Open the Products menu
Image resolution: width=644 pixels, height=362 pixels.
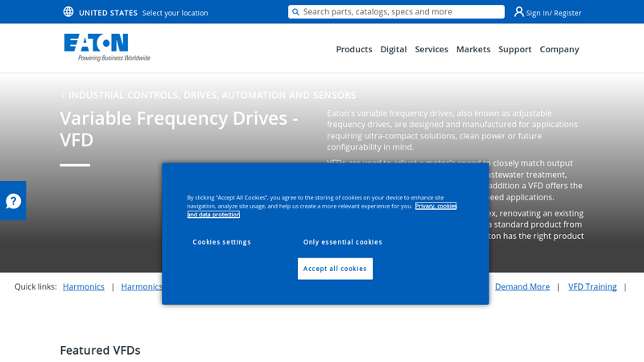tap(354, 49)
